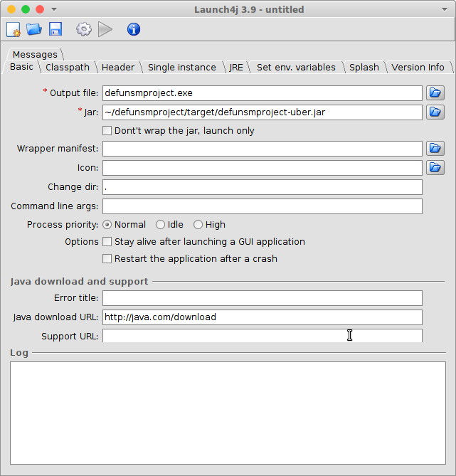Check Stay alive after launching a GUI application
The width and height of the screenshot is (456, 476).
pos(107,242)
